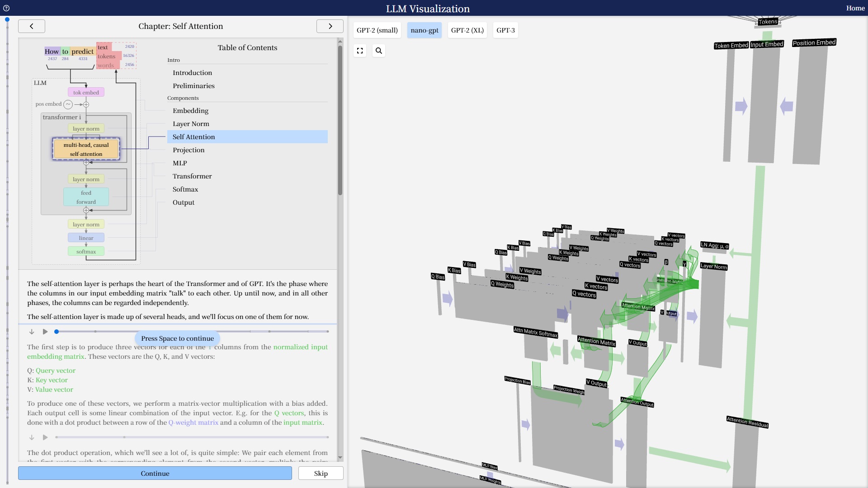Click the Home link

point(855,8)
